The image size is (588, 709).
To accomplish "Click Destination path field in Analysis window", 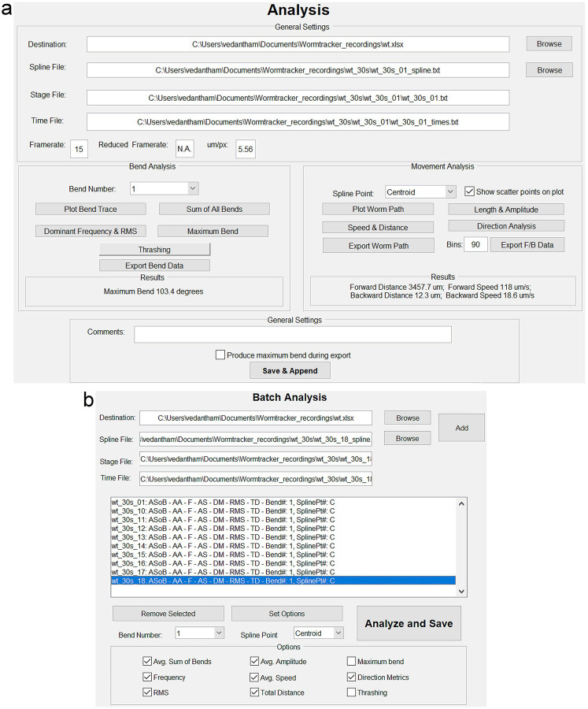I will click(298, 44).
